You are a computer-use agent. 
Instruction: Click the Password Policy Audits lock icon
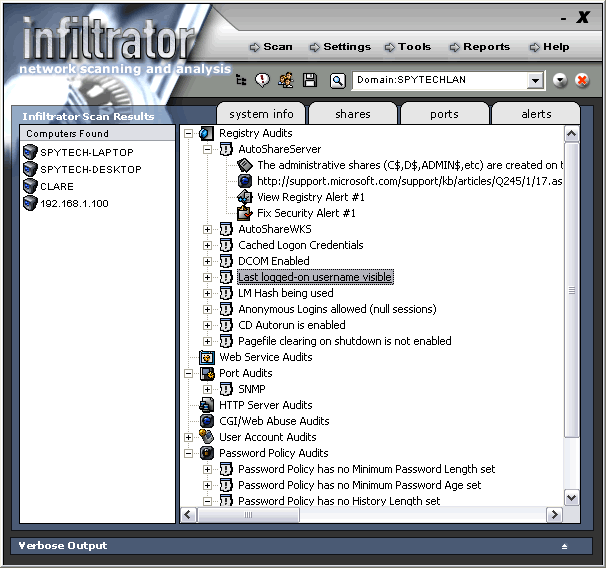point(207,453)
